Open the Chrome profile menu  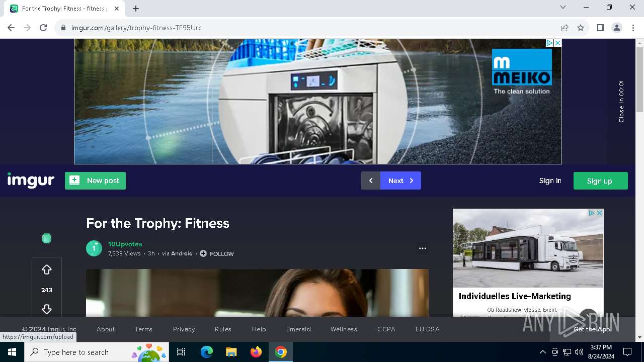pos(616,28)
